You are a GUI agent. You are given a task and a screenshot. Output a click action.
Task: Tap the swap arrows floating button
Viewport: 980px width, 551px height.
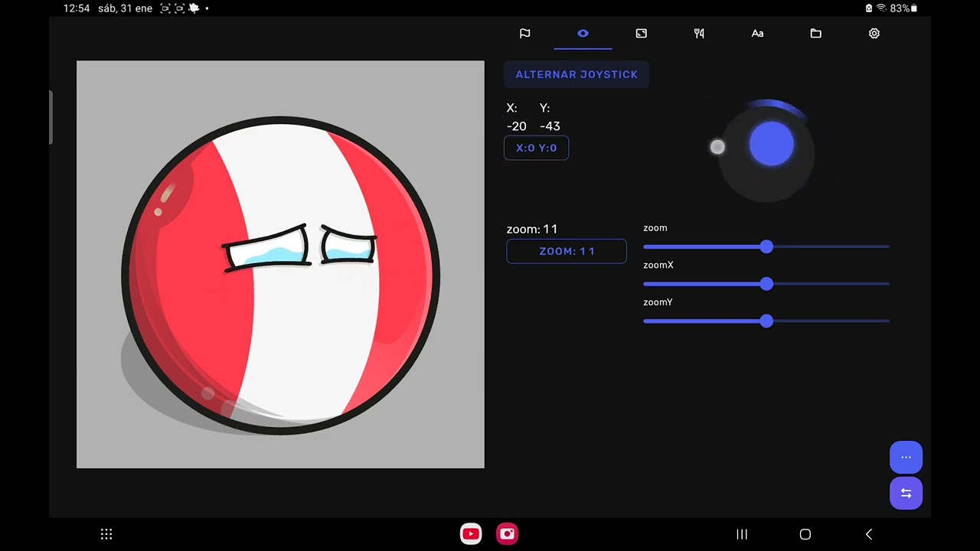coord(906,494)
